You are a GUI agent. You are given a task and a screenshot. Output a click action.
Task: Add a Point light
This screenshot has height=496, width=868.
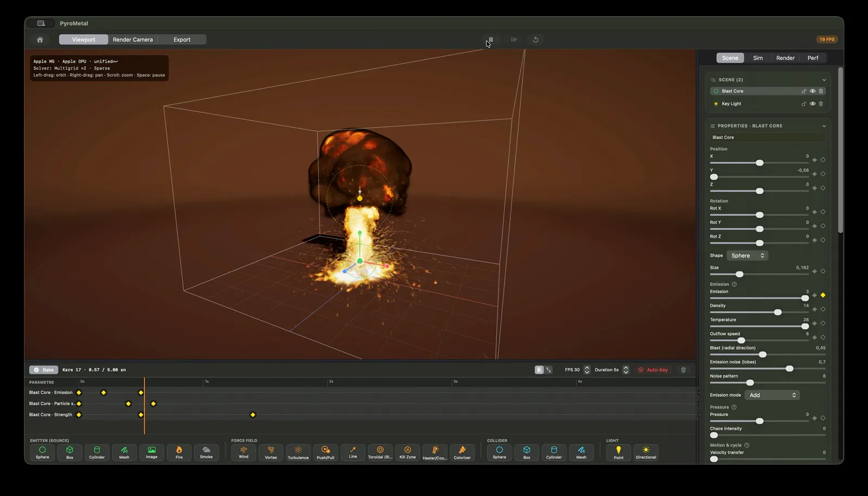pos(618,452)
